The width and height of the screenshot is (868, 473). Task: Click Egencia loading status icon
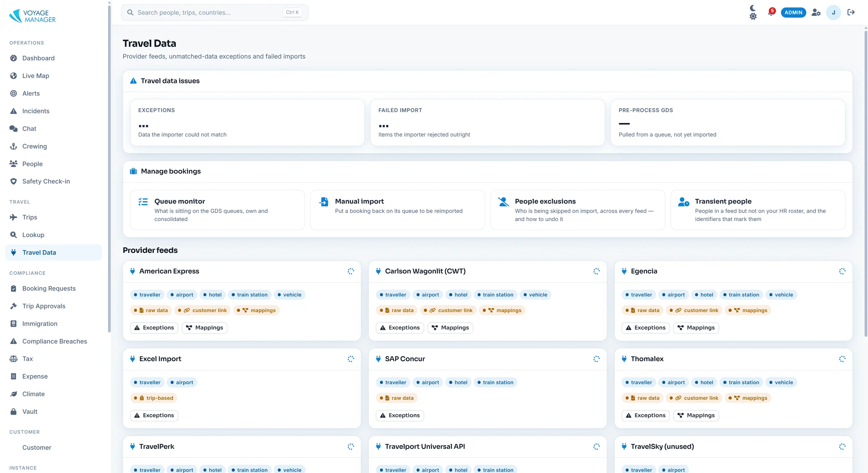842,271
